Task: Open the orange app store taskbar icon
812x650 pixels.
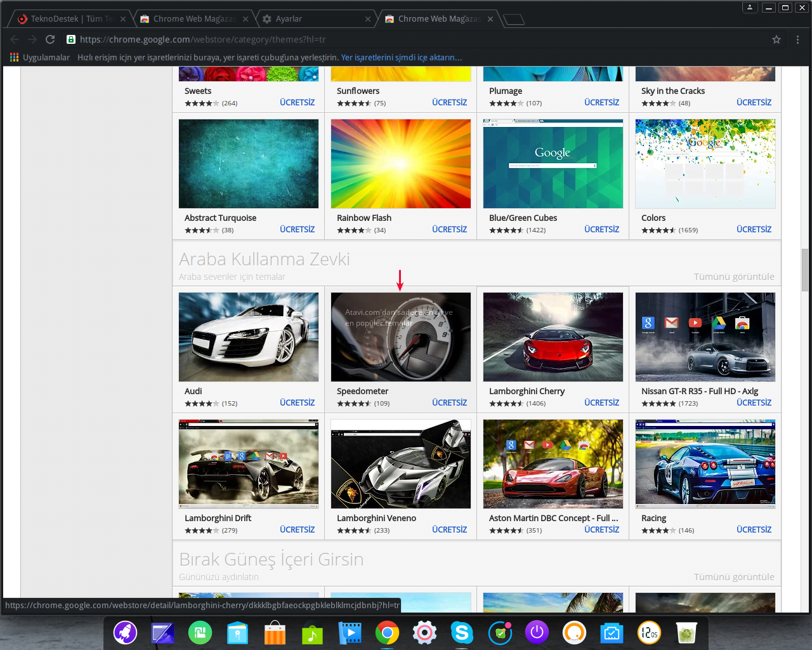Action: coord(275,633)
